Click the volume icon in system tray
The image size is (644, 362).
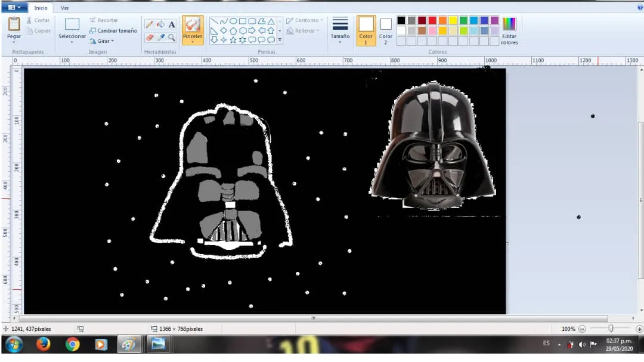pyautogui.click(x=582, y=344)
